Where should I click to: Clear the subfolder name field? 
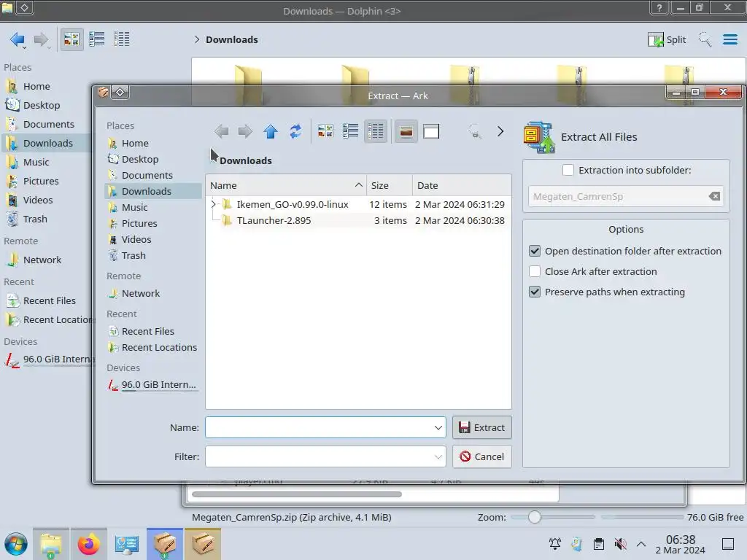click(x=714, y=196)
